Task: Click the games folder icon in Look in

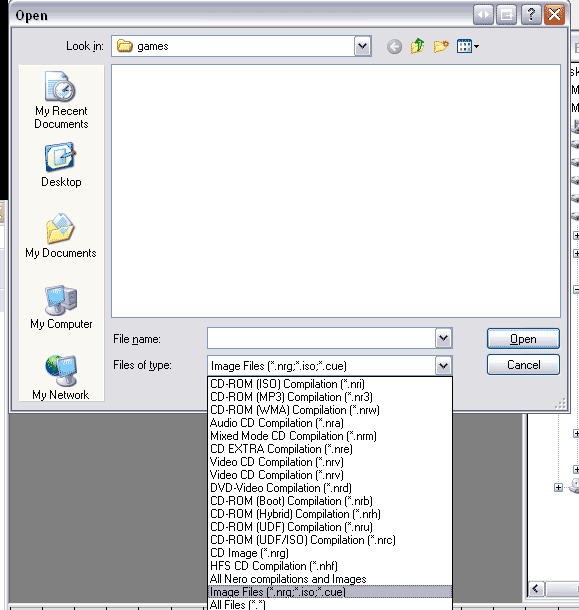Action: tap(125, 46)
